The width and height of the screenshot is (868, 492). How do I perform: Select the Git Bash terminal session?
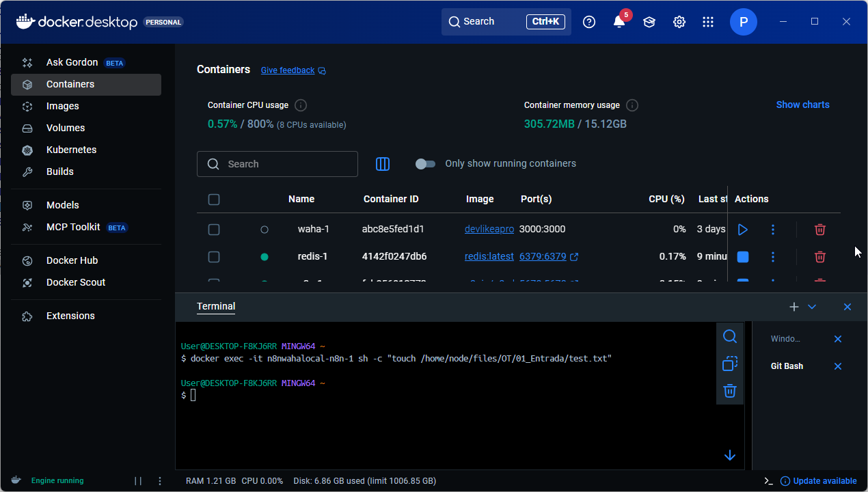pos(787,366)
